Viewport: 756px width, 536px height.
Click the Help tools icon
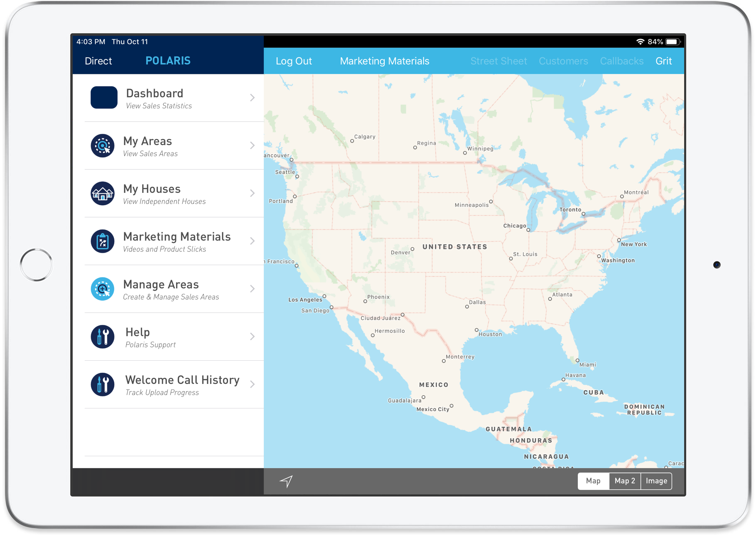pos(103,337)
